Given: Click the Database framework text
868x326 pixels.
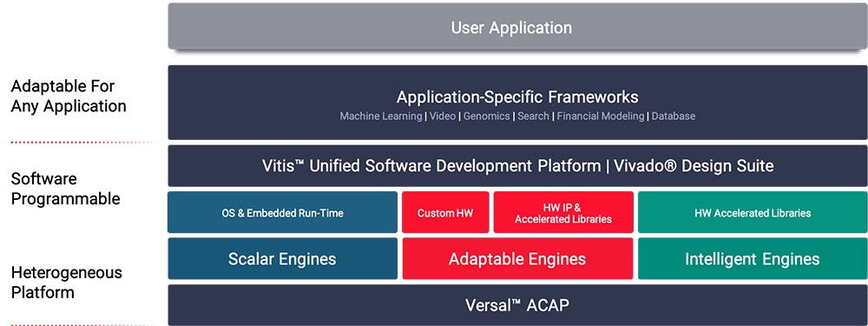Looking at the screenshot, I should pos(674,116).
